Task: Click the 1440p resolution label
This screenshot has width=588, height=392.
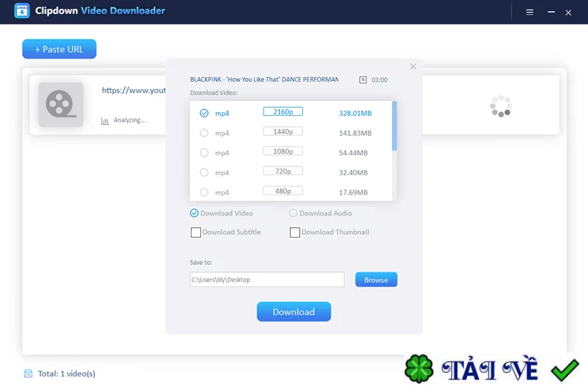Action: pyautogui.click(x=283, y=131)
